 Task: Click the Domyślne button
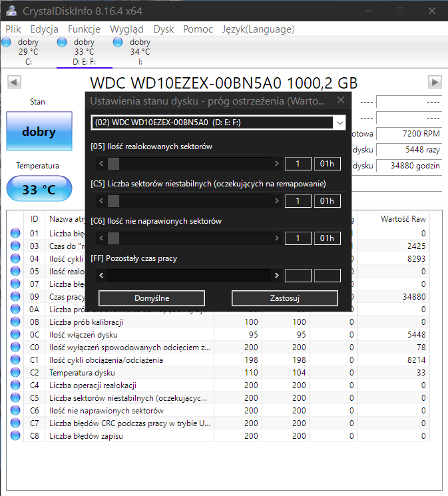click(152, 298)
